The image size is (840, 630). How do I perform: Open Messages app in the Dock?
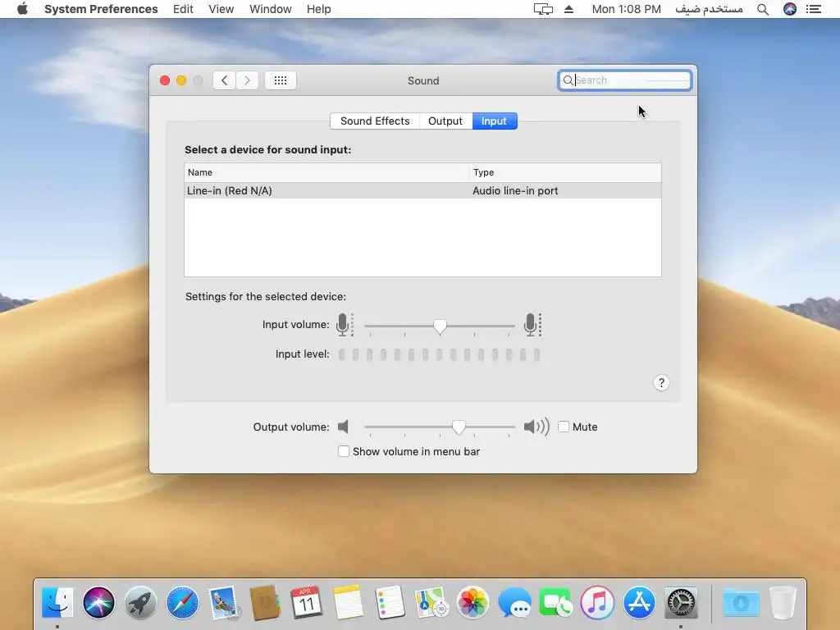pos(514,602)
